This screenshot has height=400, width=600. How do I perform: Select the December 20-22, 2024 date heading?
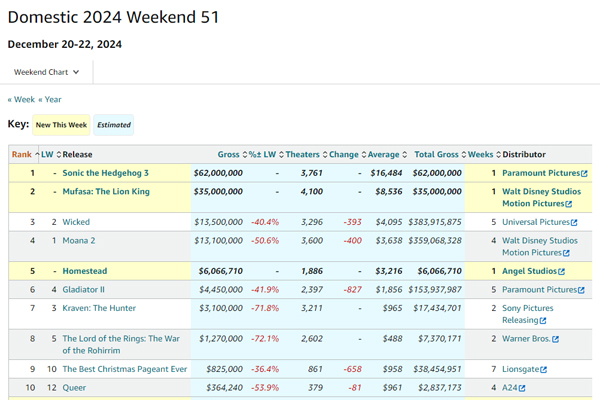(65, 44)
